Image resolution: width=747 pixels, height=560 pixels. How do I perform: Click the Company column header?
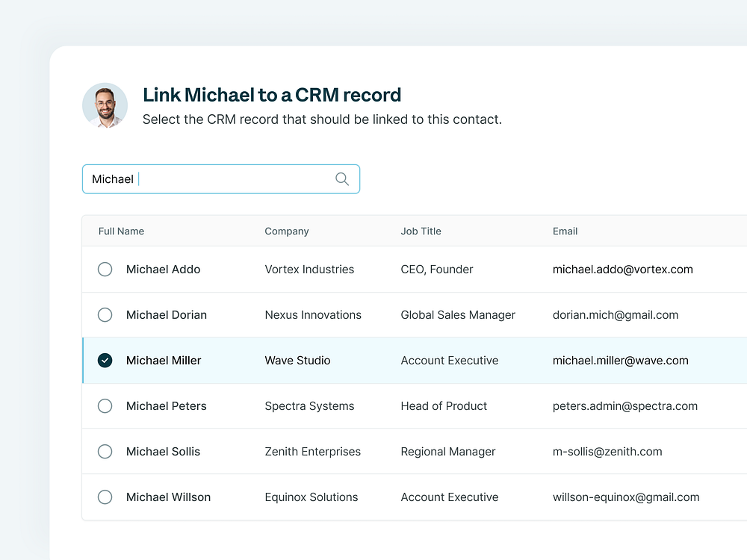point(287,231)
